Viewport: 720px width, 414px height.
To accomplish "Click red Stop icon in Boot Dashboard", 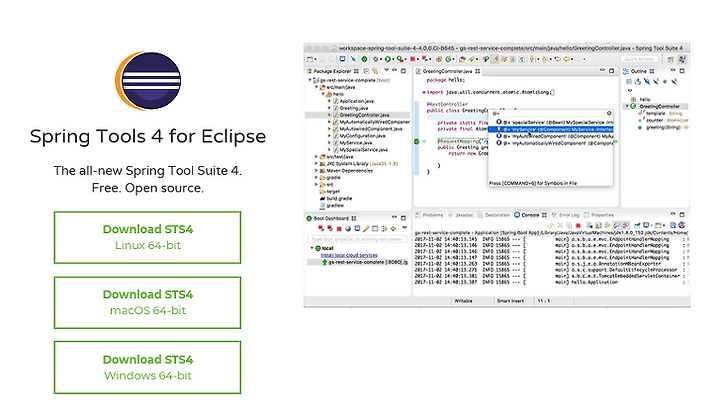I will [x=339, y=229].
